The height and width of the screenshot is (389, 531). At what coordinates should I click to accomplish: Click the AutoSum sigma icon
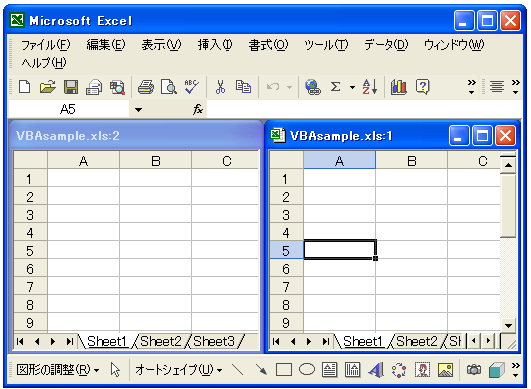335,87
